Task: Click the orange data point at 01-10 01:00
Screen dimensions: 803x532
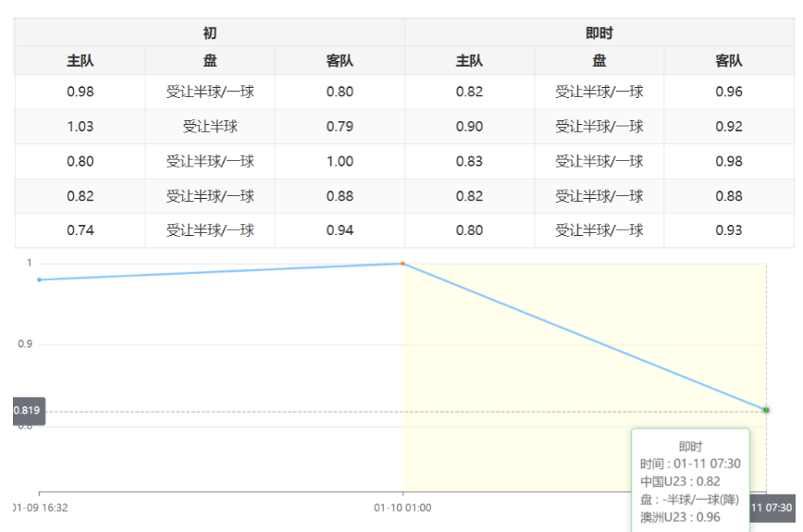Action: [403, 264]
